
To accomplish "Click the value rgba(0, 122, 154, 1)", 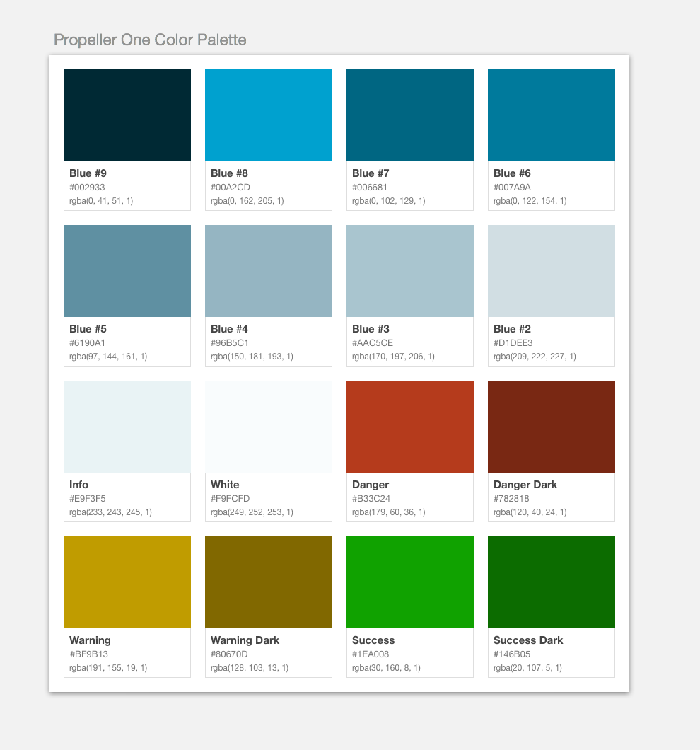I will tap(530, 201).
